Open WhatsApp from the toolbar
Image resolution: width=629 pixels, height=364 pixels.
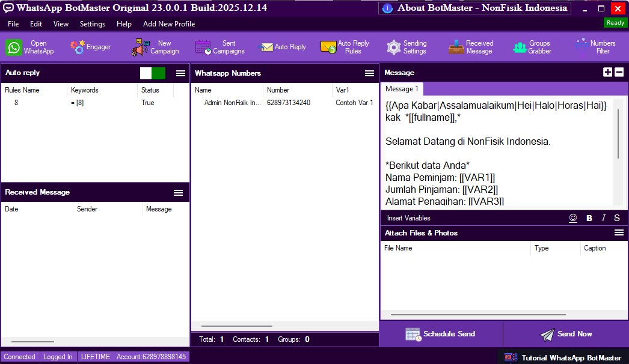[30, 47]
